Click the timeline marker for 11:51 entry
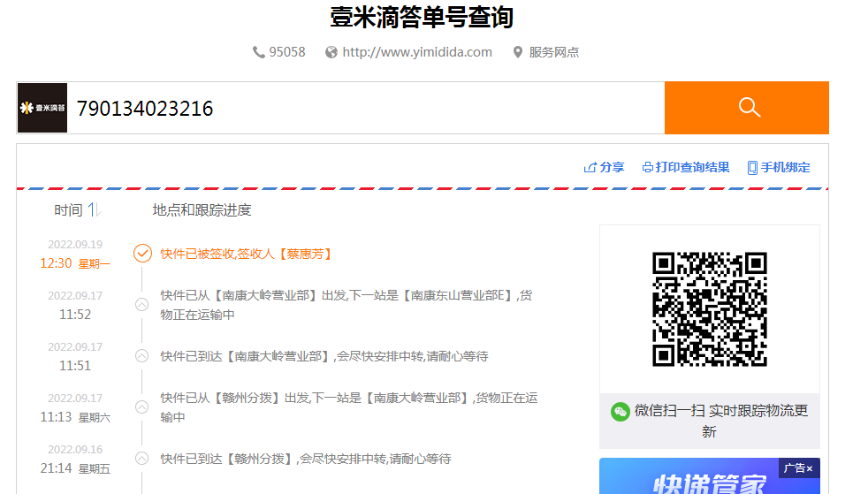The height and width of the screenshot is (494, 868). [x=141, y=356]
